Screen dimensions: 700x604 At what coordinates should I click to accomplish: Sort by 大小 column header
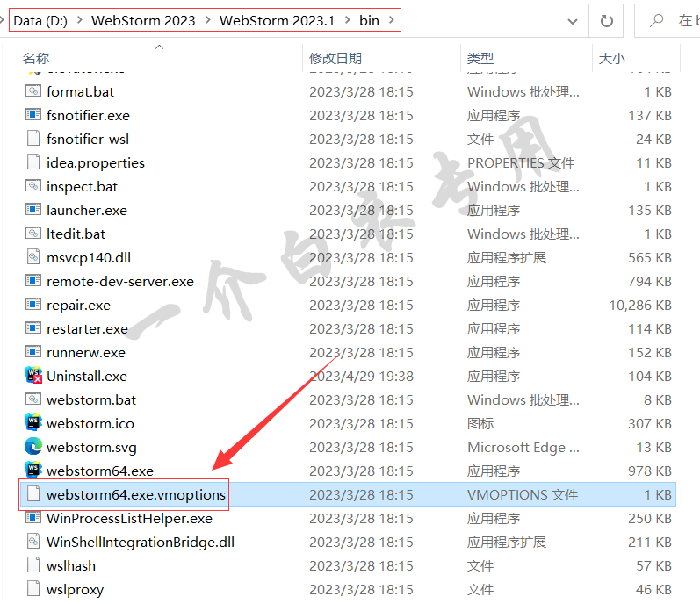click(x=611, y=58)
